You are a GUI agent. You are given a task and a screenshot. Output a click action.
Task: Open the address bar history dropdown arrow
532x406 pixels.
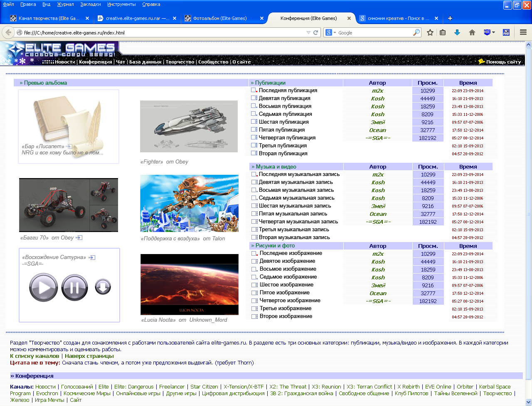click(308, 32)
